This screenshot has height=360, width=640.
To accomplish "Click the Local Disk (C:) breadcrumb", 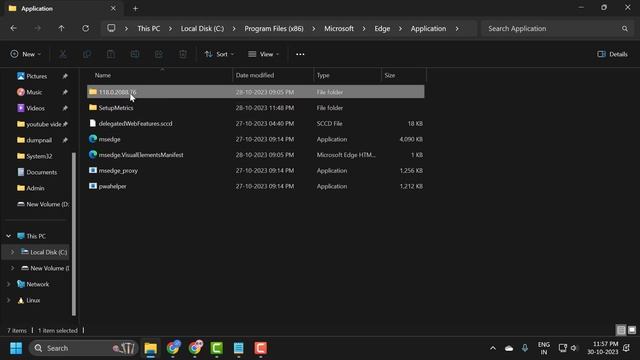I will coord(202,29).
